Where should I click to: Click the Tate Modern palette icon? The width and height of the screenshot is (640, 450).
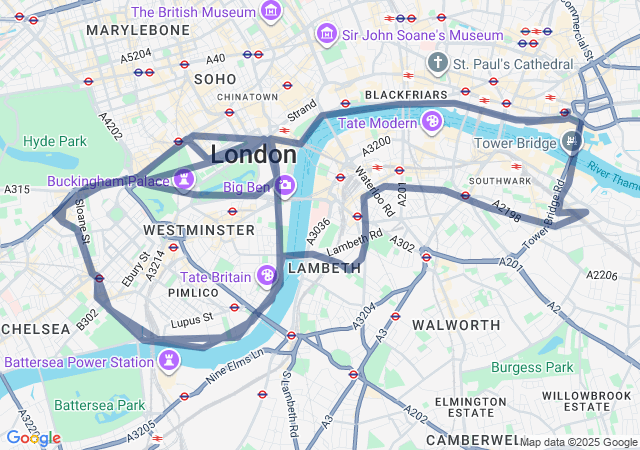[432, 122]
